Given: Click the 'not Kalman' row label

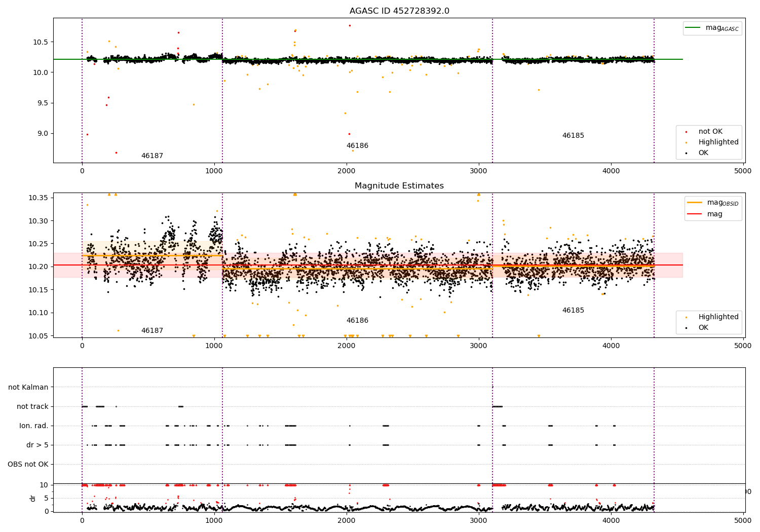Looking at the screenshot, I should tap(28, 388).
